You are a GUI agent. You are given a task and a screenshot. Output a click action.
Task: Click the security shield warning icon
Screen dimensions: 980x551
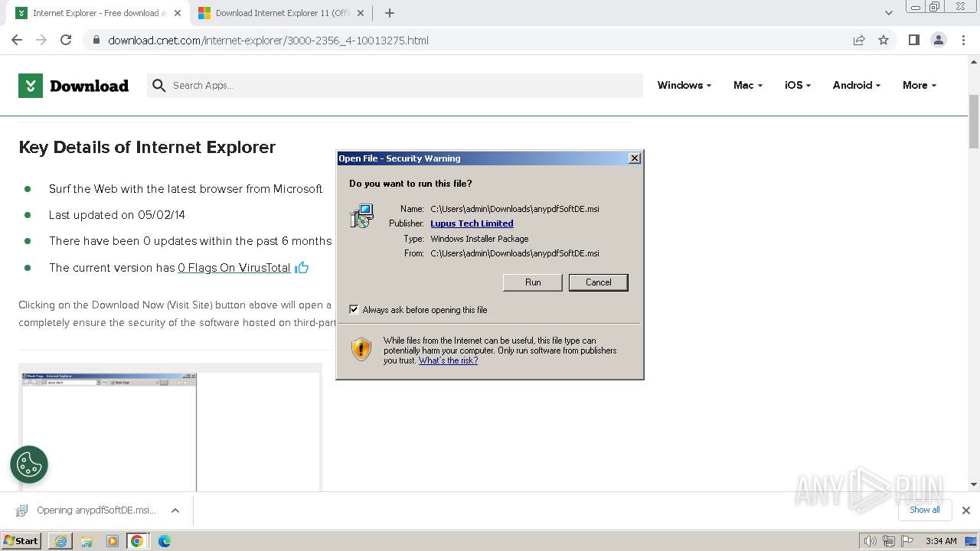click(x=361, y=349)
